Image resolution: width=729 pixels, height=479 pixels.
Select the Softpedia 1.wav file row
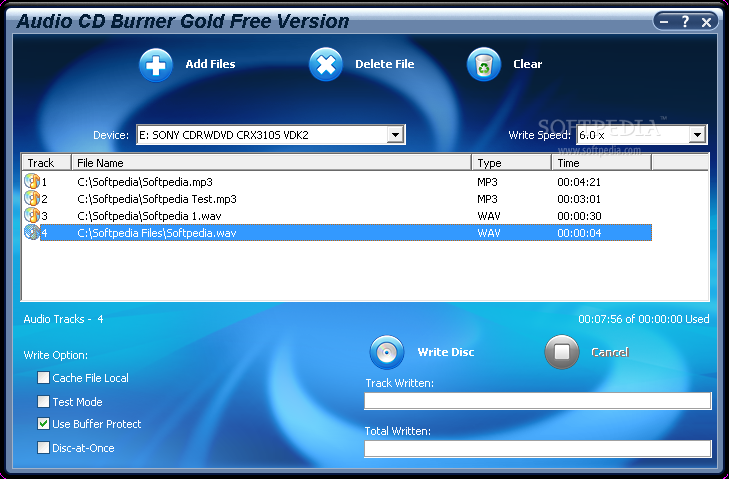(337, 216)
